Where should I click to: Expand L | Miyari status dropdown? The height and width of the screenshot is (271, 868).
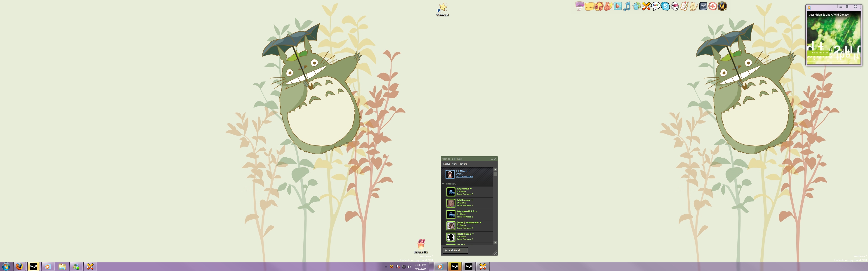(x=469, y=171)
